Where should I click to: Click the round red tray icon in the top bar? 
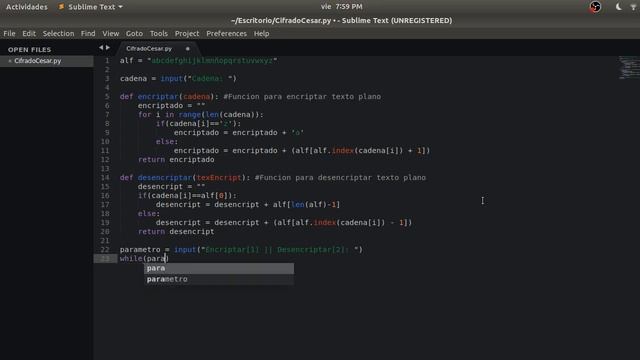click(595, 7)
